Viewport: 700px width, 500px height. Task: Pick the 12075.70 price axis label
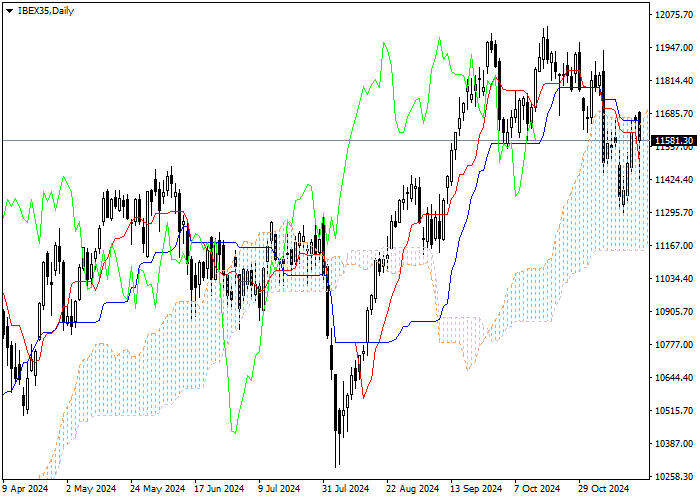point(674,15)
